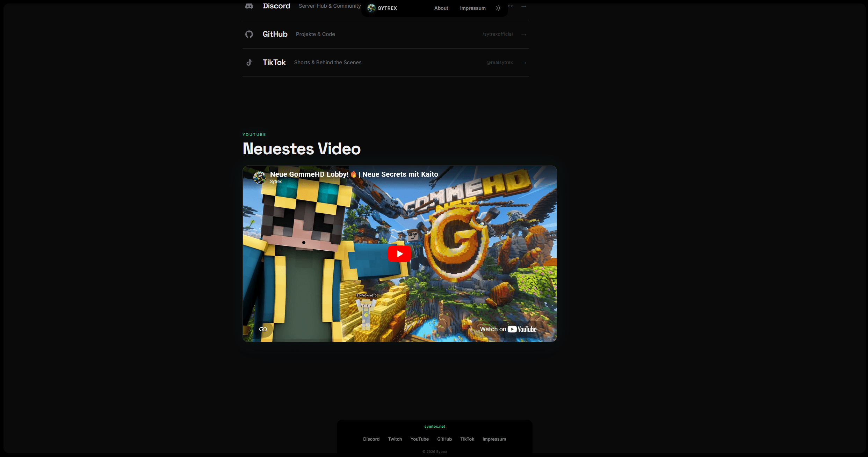Click the Sytrex channel avatar in video
868x457 pixels.
tap(259, 177)
